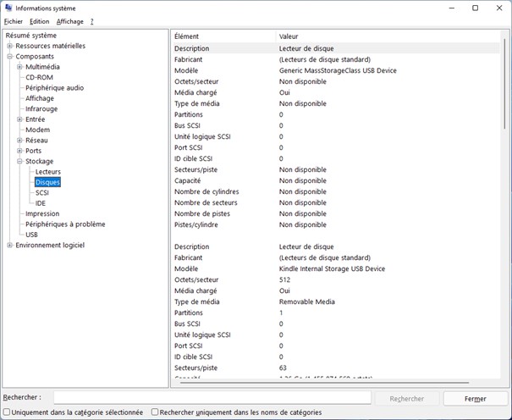Select Lecteurs under Stockage

pyautogui.click(x=47, y=172)
